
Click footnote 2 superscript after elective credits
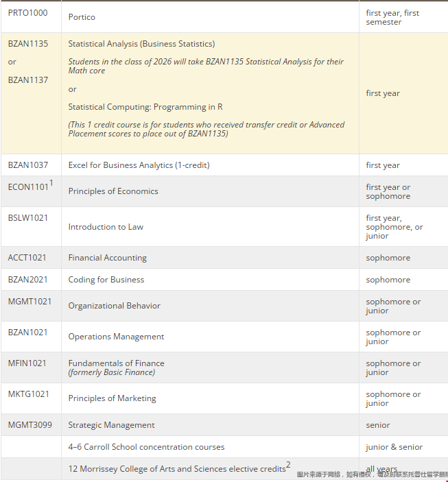tap(288, 465)
